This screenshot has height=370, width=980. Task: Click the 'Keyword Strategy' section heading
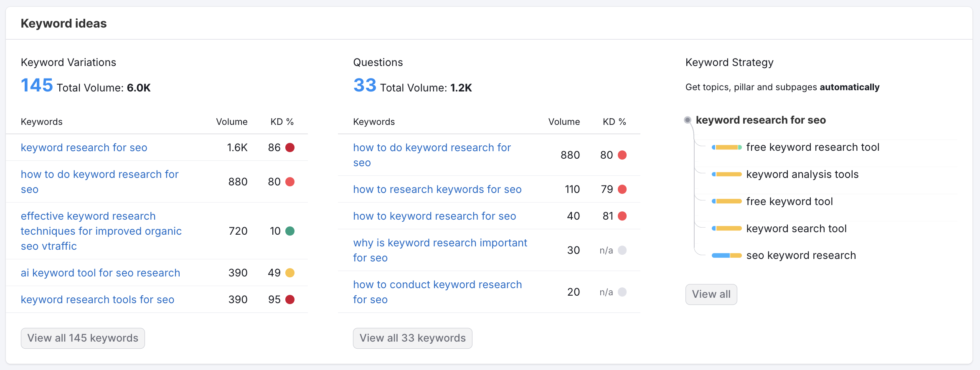[x=729, y=63]
